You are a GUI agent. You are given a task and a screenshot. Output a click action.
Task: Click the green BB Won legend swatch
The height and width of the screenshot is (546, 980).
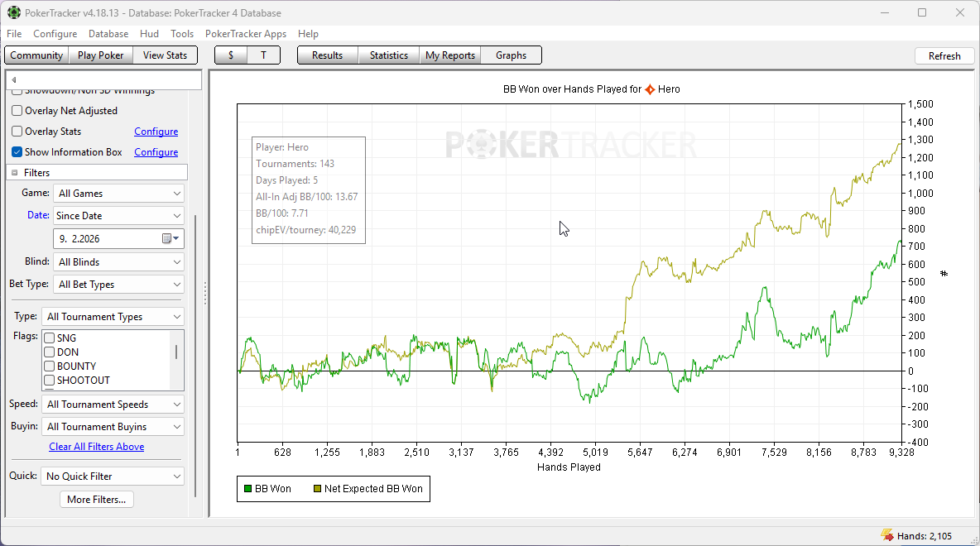[247, 489]
